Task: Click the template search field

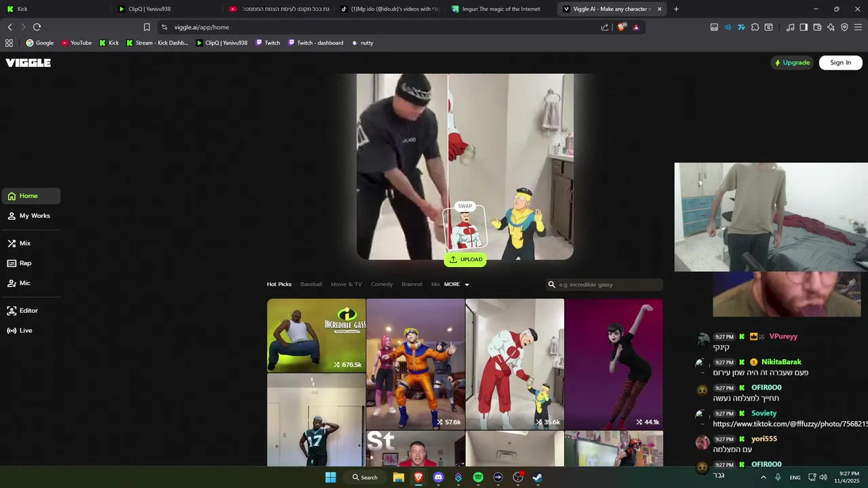Action: click(x=604, y=285)
